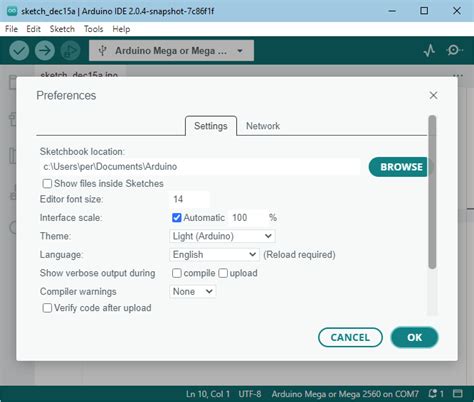
Task: Toggle the bottom panel icon in status bar
Action: pyautogui.click(x=458, y=394)
